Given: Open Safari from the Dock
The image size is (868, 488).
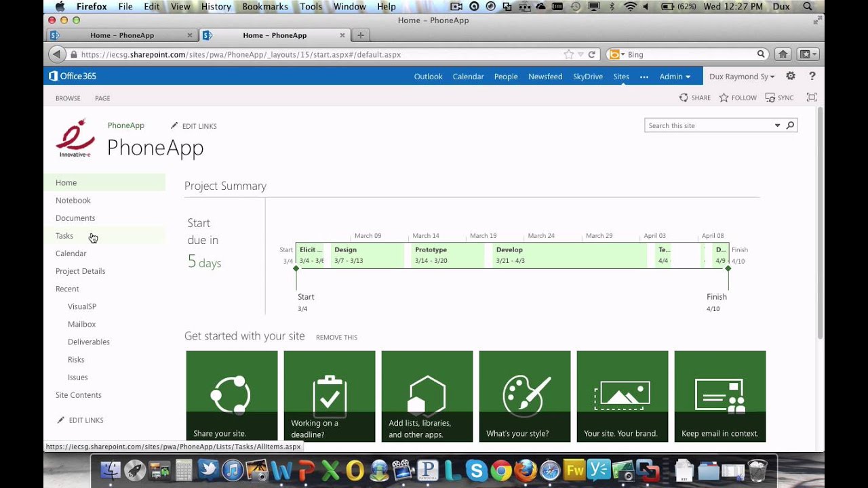Looking at the screenshot, I should (x=550, y=470).
